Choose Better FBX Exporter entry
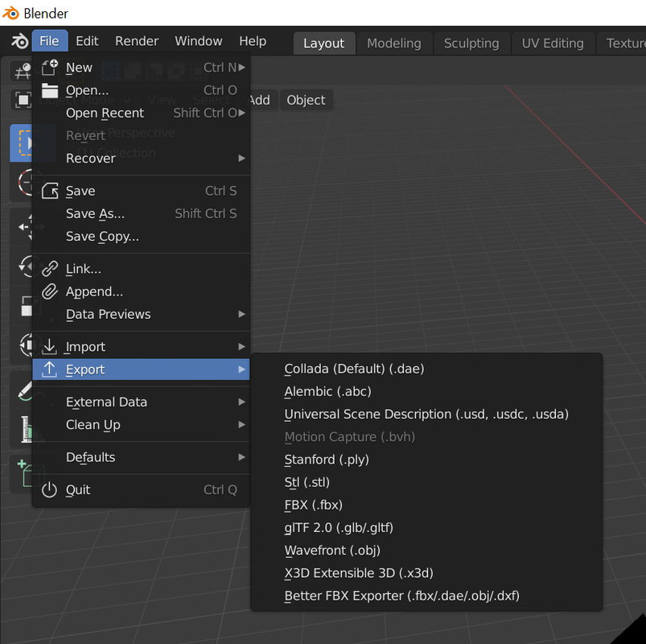Screen dimensions: 646x644 [426, 596]
